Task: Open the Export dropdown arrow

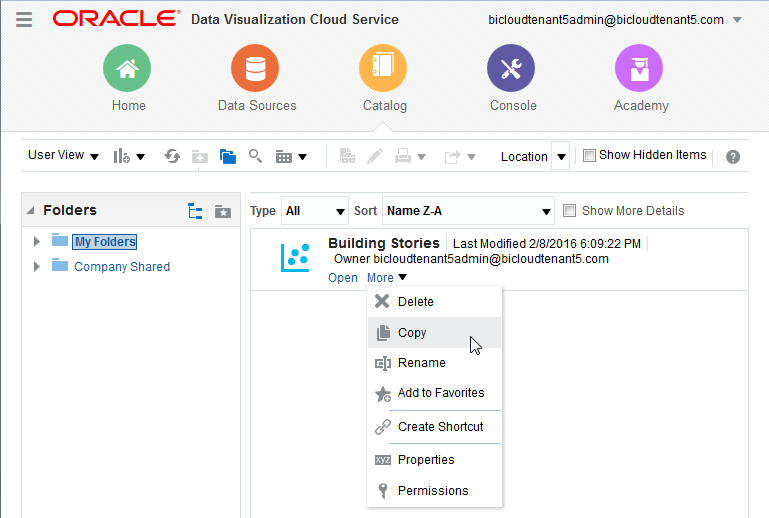Action: (471, 157)
